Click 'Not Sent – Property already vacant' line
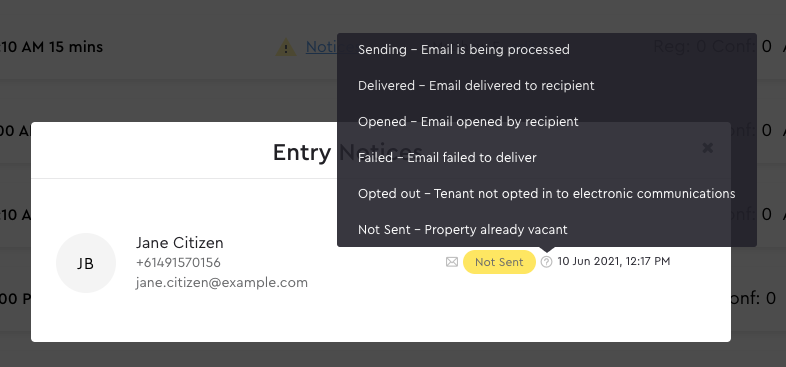Image resolution: width=786 pixels, height=367 pixels. (463, 230)
